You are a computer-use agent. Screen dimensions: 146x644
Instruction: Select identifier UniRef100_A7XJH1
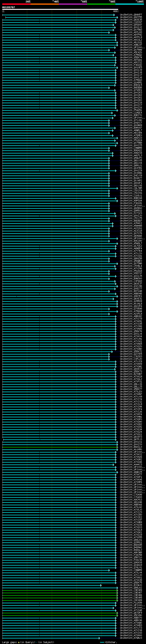coord(131,339)
